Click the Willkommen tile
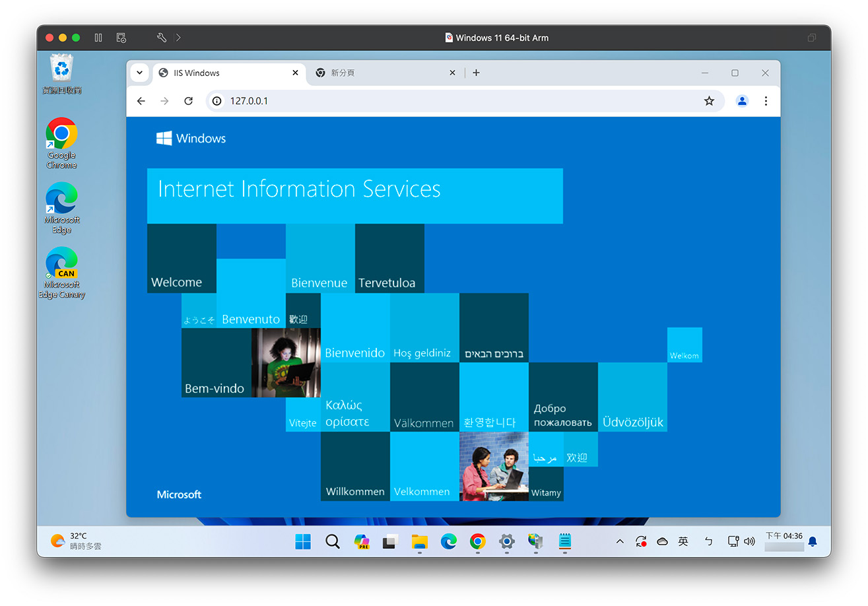 [355, 466]
